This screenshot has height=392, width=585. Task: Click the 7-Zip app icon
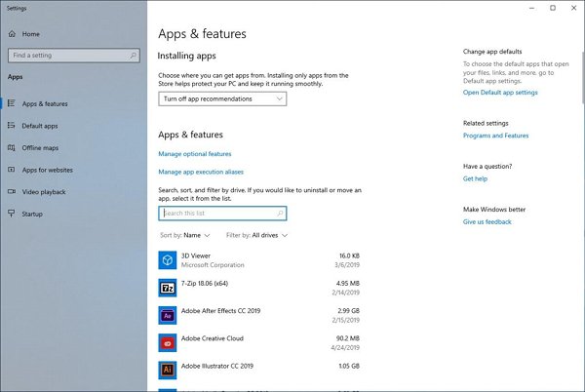168,288
